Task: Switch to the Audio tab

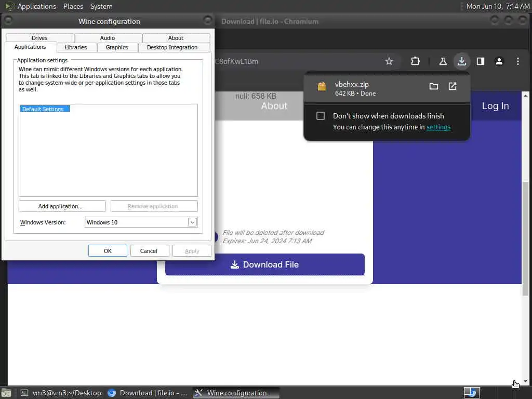Action: coord(108,38)
